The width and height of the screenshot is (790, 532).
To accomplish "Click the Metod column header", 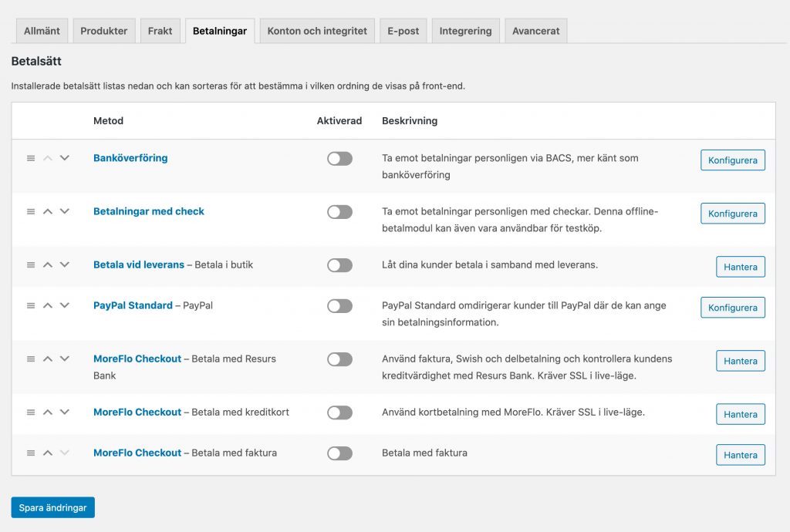I will click(x=108, y=121).
